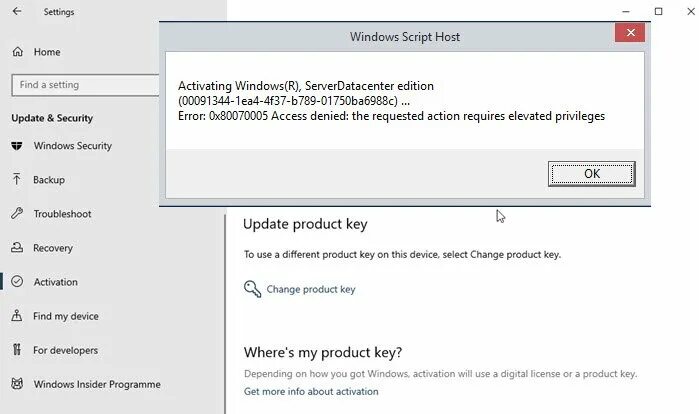Screen dimensions: 699x414
Task: Open the Activation settings page
Action: click(55, 282)
